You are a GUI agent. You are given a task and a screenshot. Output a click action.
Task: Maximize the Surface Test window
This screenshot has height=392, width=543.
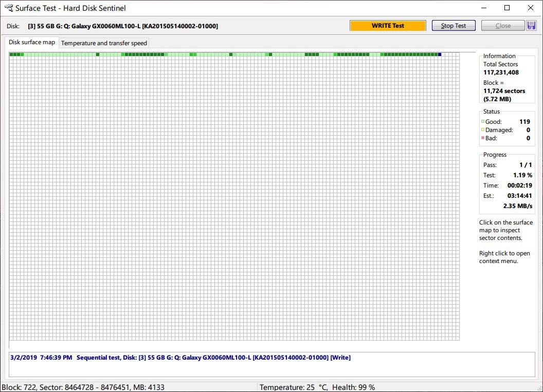pos(507,8)
